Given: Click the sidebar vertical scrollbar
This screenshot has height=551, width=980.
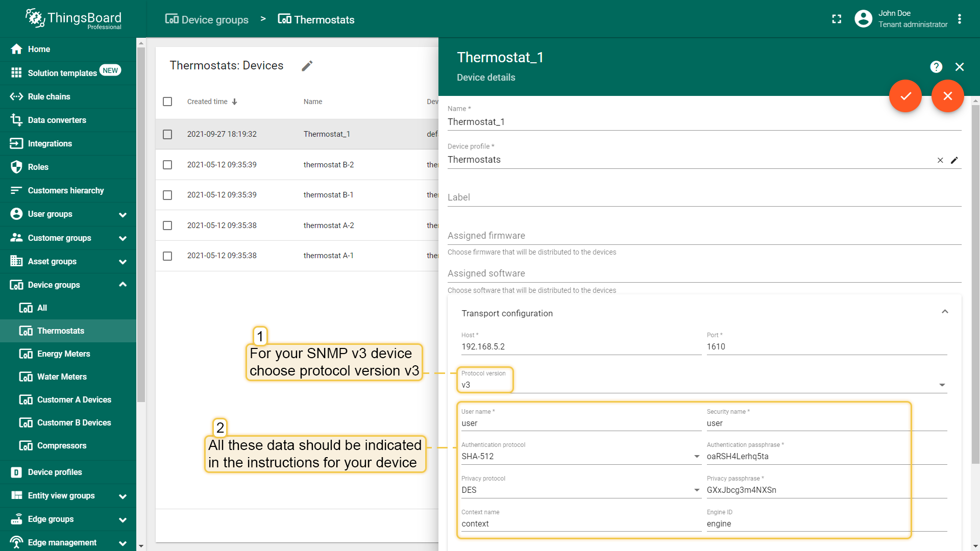Looking at the screenshot, I should [141, 224].
